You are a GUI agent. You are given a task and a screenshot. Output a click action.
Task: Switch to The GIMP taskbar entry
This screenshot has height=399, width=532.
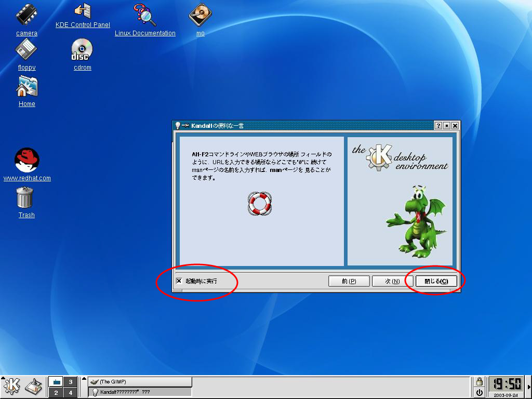tap(140, 382)
